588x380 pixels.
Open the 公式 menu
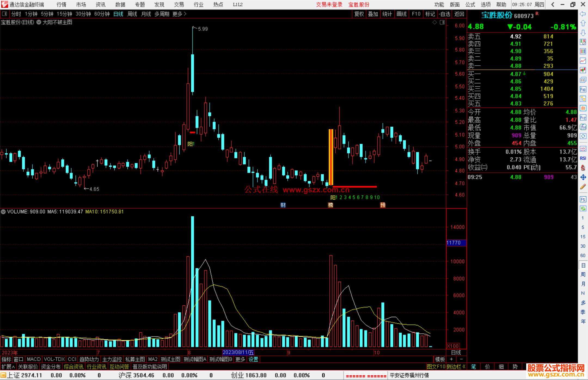(x=470, y=4)
